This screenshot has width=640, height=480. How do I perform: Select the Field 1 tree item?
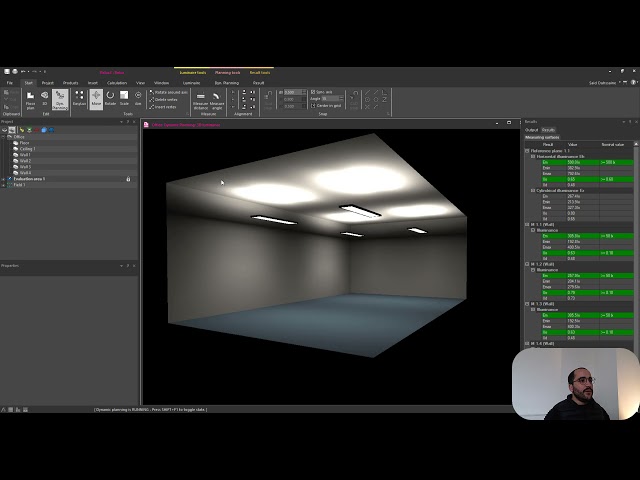coord(19,185)
